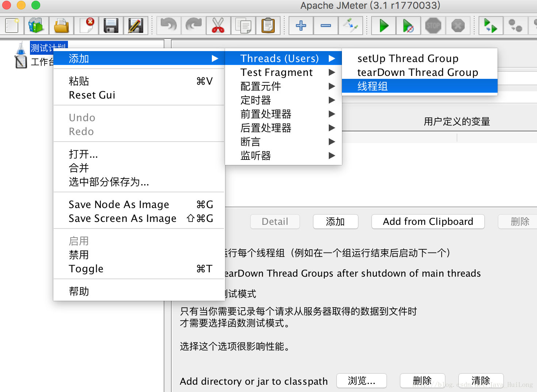Click the 清除 button
Screen dimensions: 537x392
point(481,381)
